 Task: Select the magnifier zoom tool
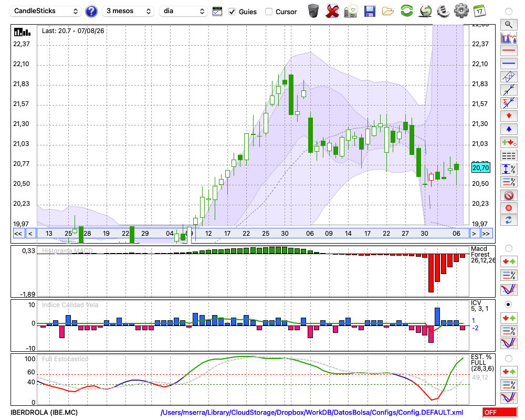coord(509,25)
